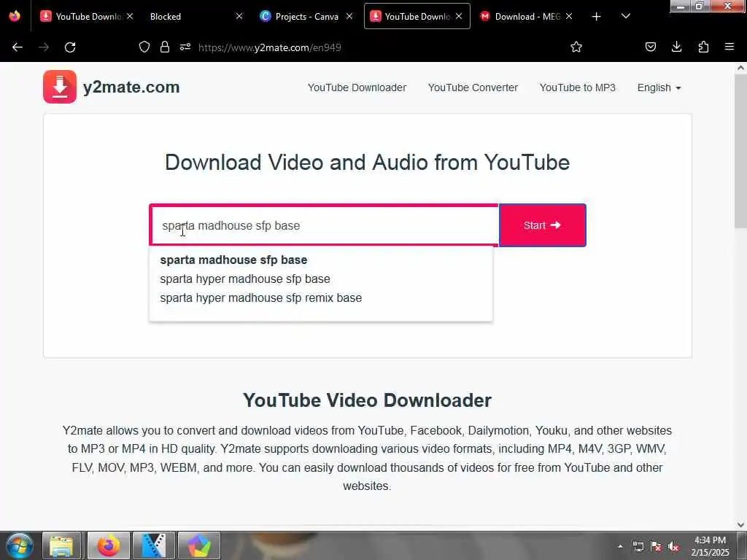Open the list all tabs chevron
The height and width of the screenshot is (560, 747).
626,16
